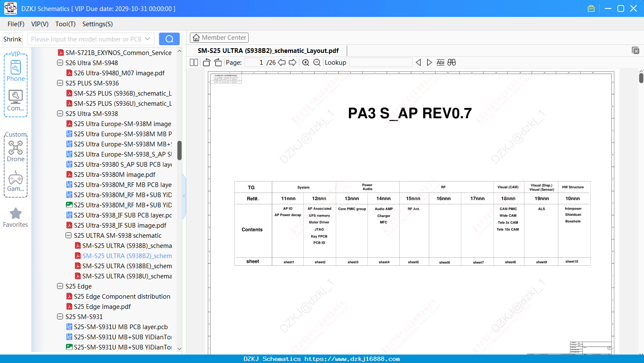Image resolution: width=644 pixels, height=363 pixels.
Task: Open S25-SM-S931U MB PCB layer.pcb
Action: [x=117, y=327]
